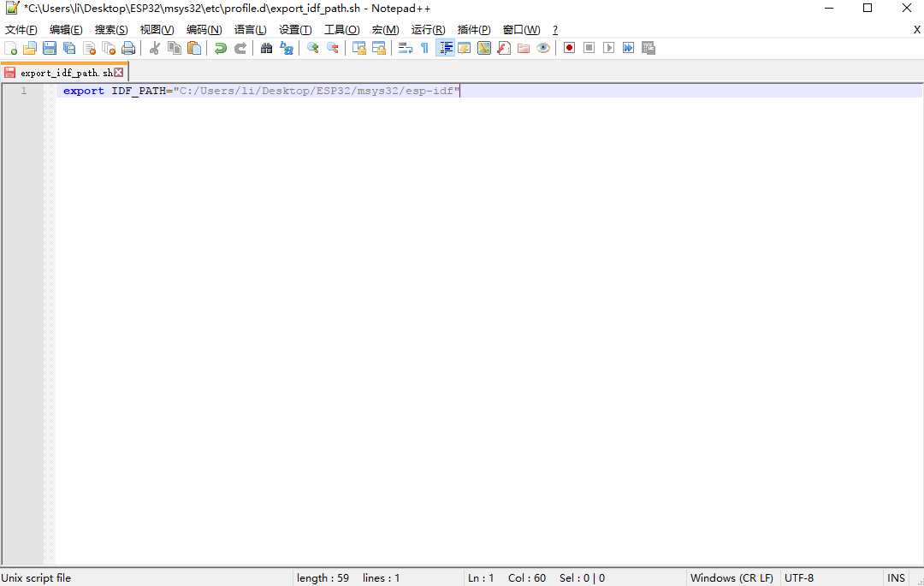Click line number 1 in the margin

point(24,91)
